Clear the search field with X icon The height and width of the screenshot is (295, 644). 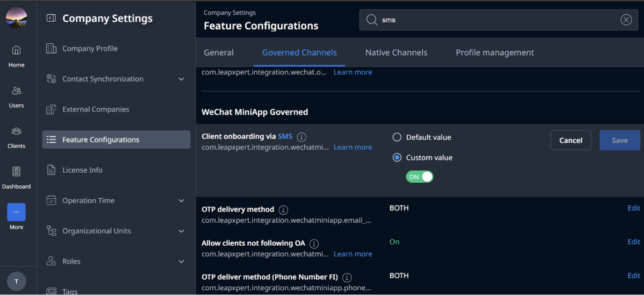[626, 20]
